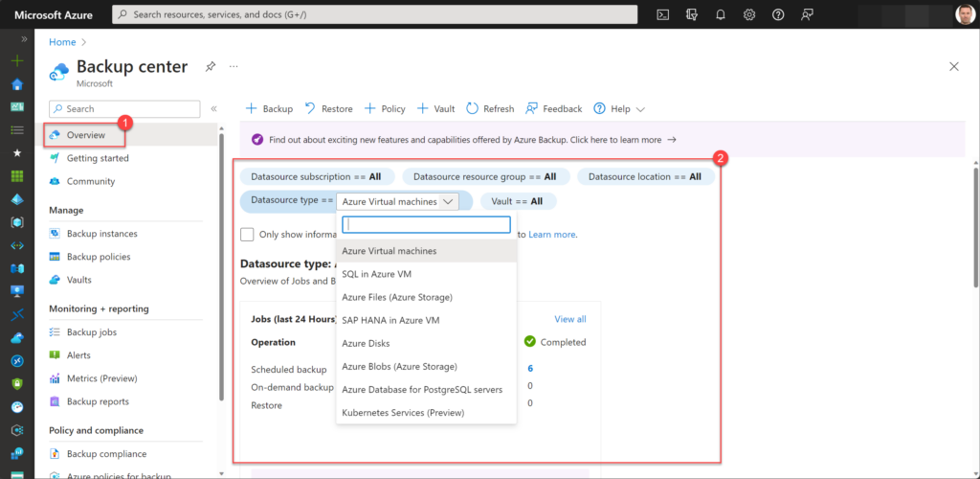
Task: Open Dashboard icon in left rail
Action: click(17, 107)
